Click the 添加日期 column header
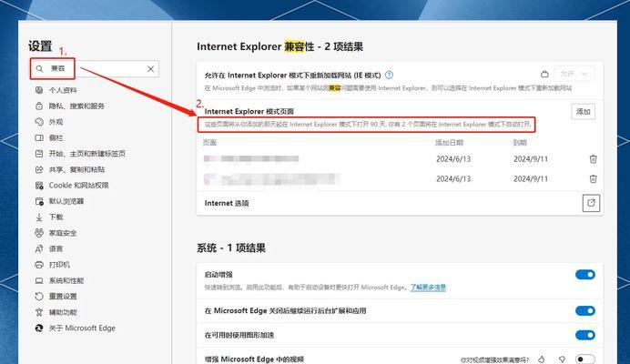 pos(449,143)
